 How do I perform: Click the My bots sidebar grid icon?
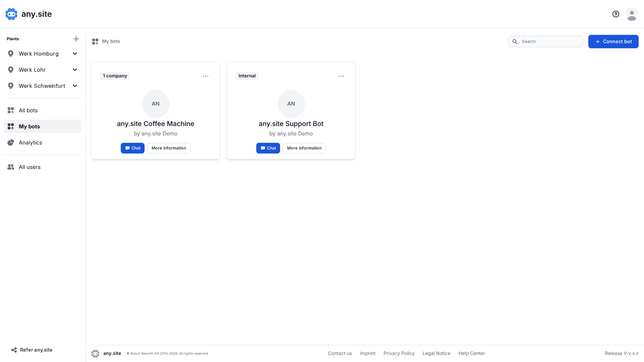pyautogui.click(x=11, y=126)
